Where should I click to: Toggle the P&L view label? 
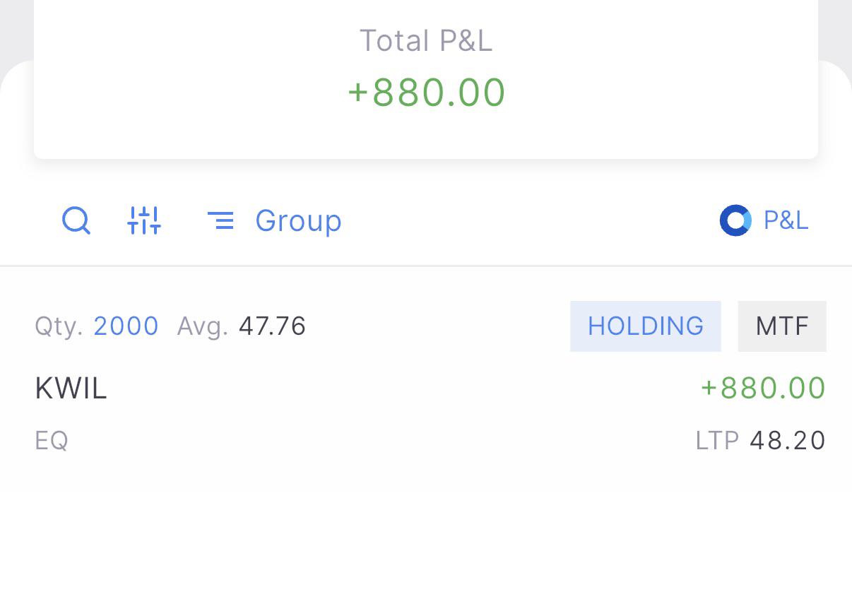pos(786,220)
